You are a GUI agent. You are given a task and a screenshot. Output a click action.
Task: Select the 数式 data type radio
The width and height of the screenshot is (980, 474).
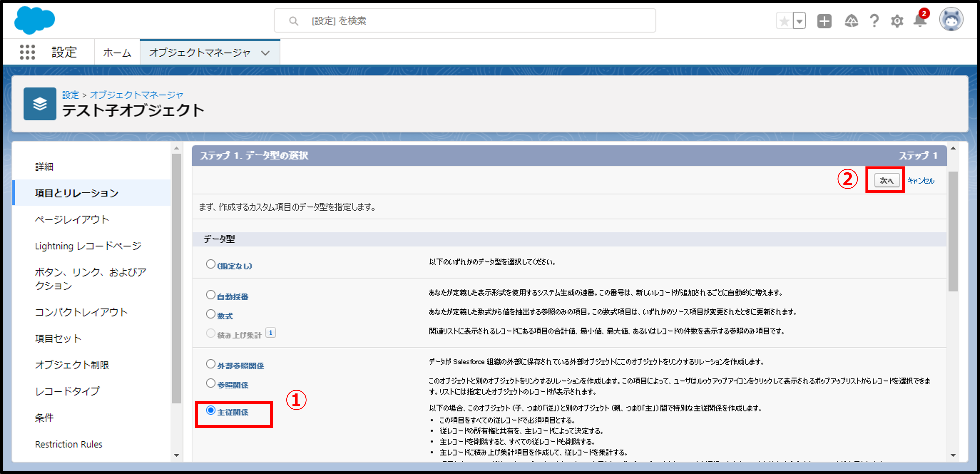pos(210,314)
